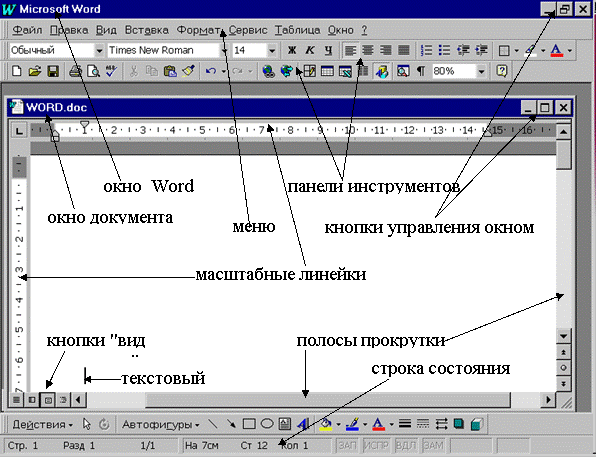Screen dimensions: 596x457
Task: Open the undo history dropdown arrow
Action: [224, 71]
